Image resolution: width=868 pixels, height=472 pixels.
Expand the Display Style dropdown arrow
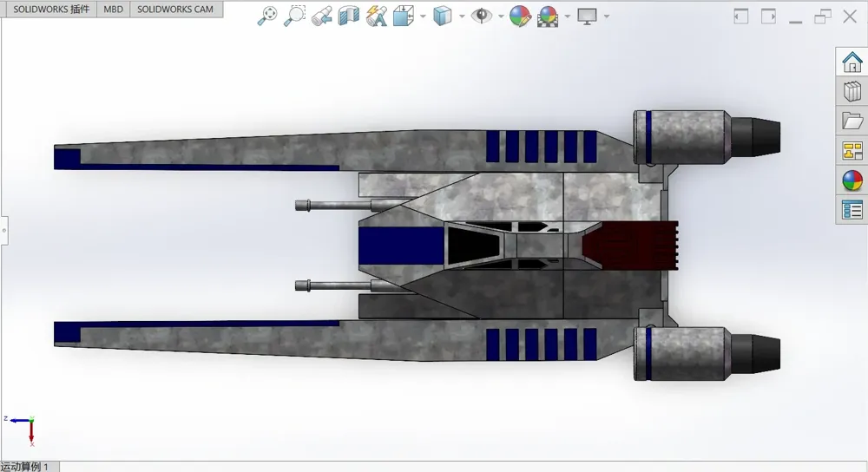pyautogui.click(x=462, y=16)
